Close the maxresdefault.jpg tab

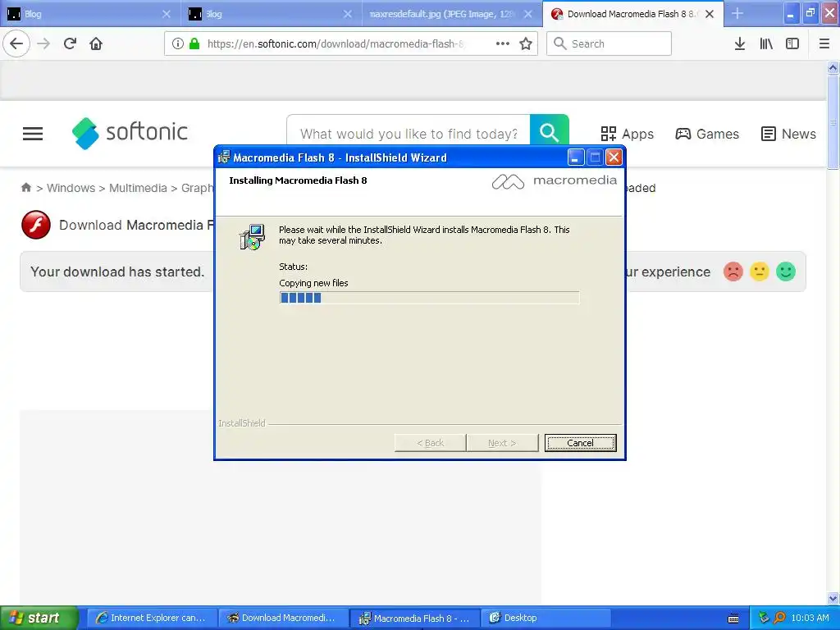(528, 14)
